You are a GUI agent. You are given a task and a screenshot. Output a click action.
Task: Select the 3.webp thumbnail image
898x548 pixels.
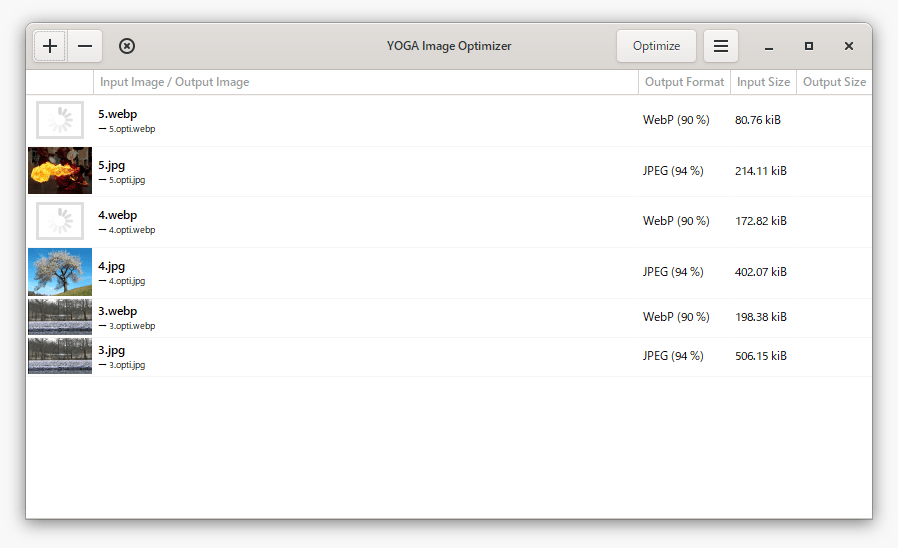[x=60, y=316]
